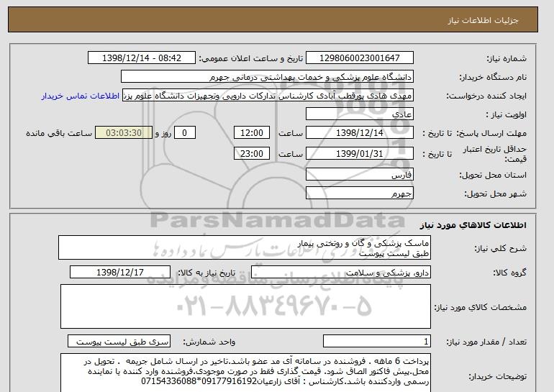Click the حداقل تاریخ اعتبار قیمت label
Viewport: 554px width, 392px height.
click(x=495, y=154)
